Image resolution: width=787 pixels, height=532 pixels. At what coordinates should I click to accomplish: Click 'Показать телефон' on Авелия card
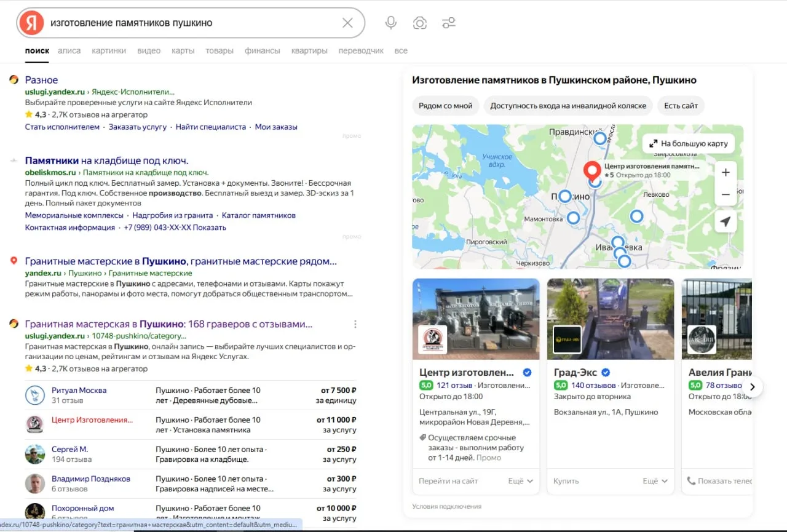(x=719, y=481)
